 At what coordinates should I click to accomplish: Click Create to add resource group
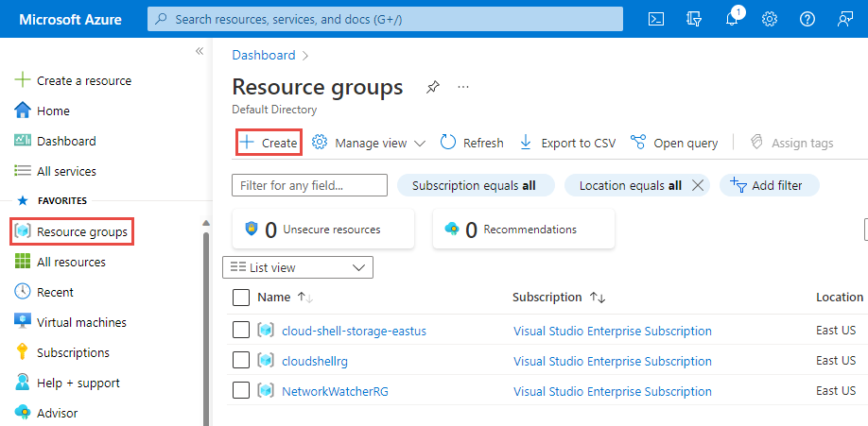269,144
